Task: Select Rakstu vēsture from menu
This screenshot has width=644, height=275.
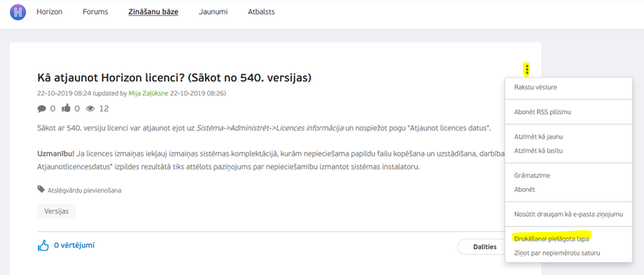Action: (x=536, y=87)
